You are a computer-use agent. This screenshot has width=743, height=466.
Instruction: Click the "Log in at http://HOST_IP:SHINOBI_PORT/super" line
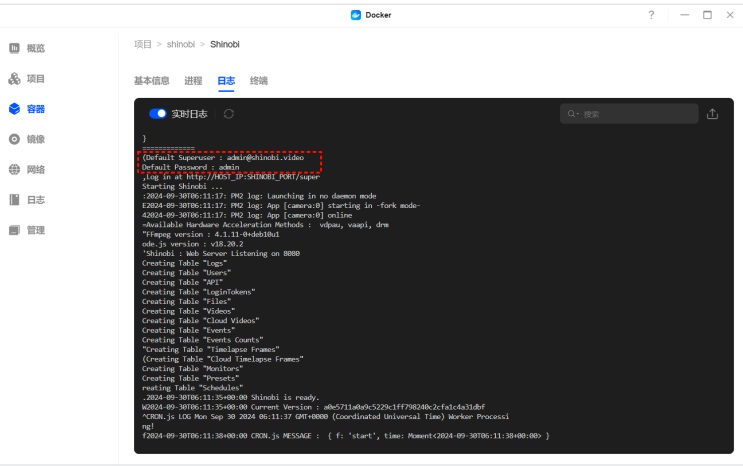point(231,177)
